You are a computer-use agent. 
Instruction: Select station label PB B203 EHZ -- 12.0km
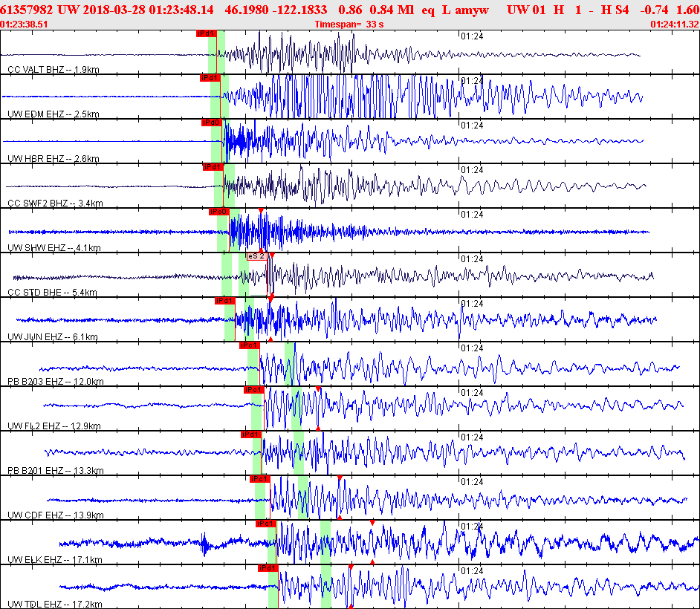55,382
